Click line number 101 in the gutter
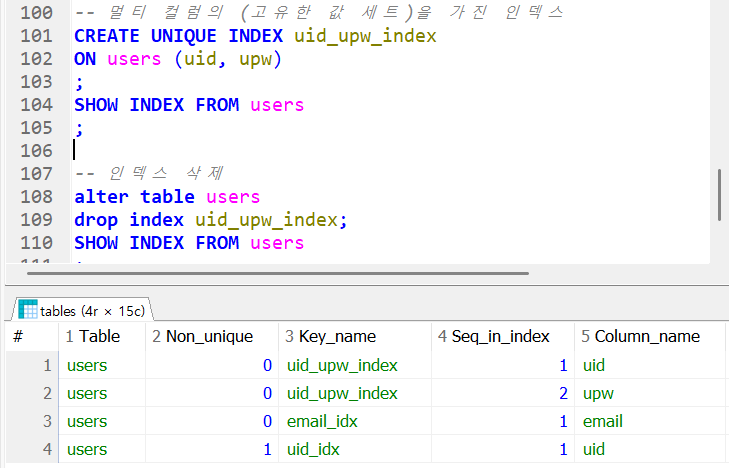The width and height of the screenshot is (729, 468). click(x=36, y=36)
